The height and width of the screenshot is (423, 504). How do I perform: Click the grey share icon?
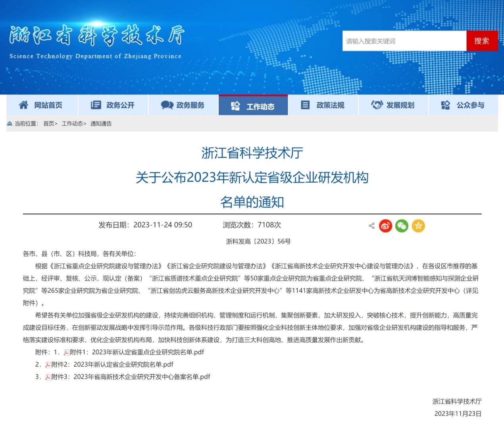click(x=371, y=226)
